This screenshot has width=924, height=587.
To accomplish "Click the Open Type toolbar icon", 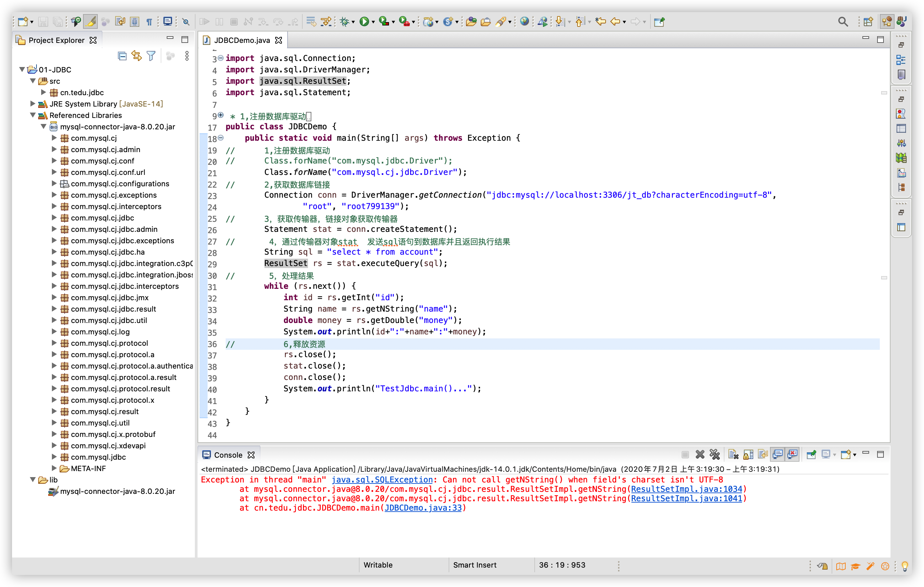I will tap(471, 21).
